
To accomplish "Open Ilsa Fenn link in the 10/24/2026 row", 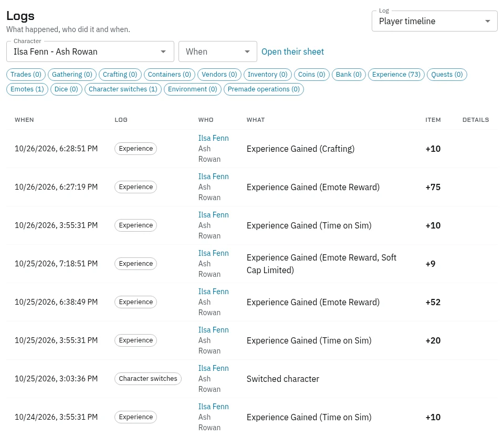I will (x=214, y=407).
